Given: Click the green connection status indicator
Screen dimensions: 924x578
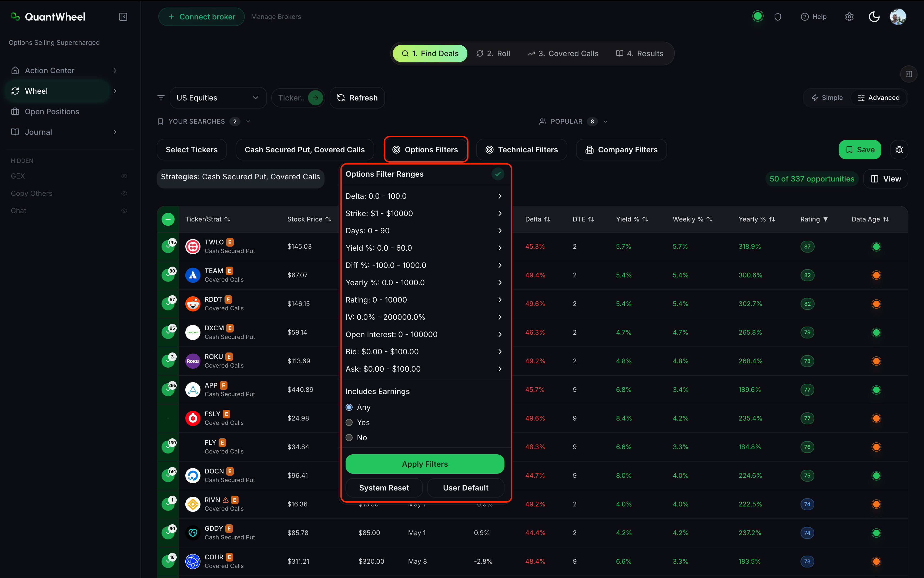Looking at the screenshot, I should 757,16.
